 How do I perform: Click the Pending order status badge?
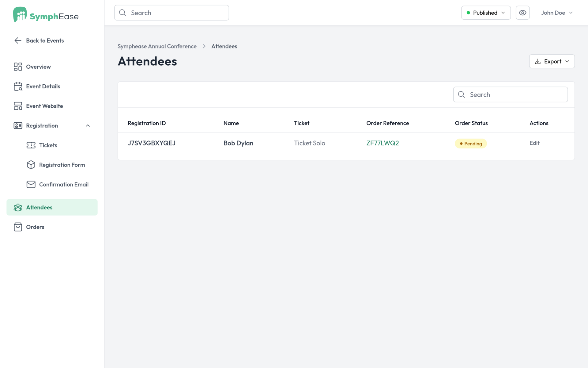tap(471, 143)
